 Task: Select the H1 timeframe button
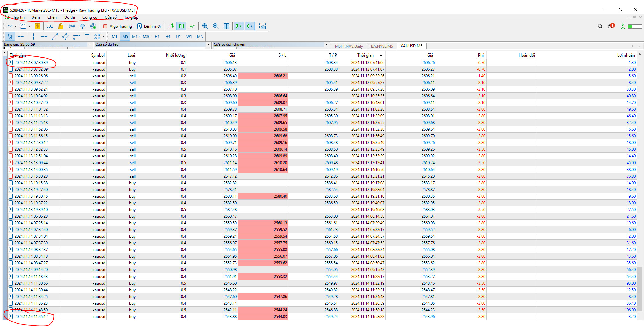(x=157, y=37)
